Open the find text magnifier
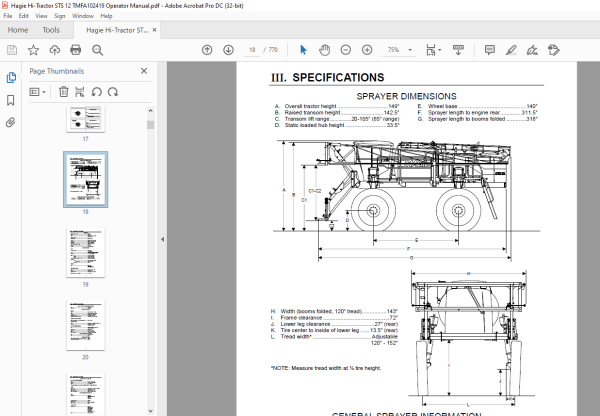 pos(97,50)
